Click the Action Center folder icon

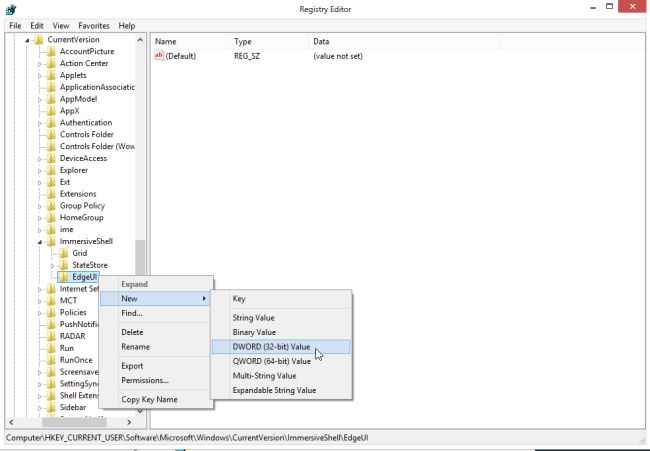(51, 63)
